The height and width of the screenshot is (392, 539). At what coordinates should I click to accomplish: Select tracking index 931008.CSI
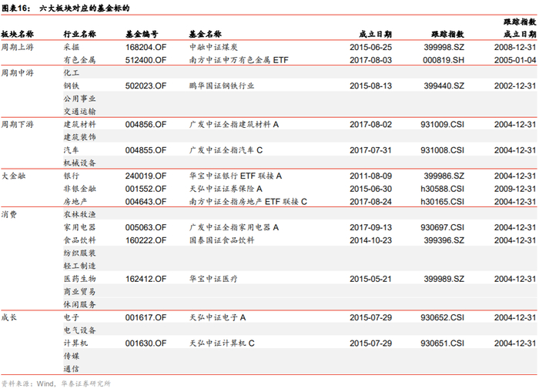coord(443,150)
